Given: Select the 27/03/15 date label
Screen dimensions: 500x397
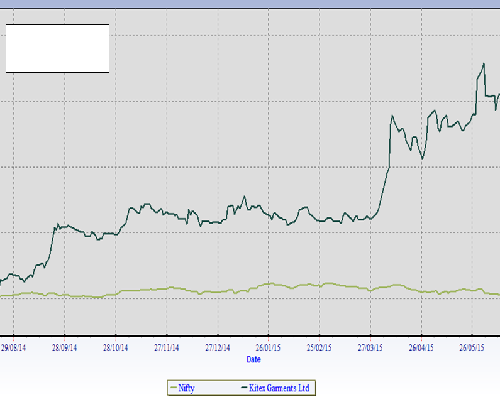Looking at the screenshot, I should [370, 348].
